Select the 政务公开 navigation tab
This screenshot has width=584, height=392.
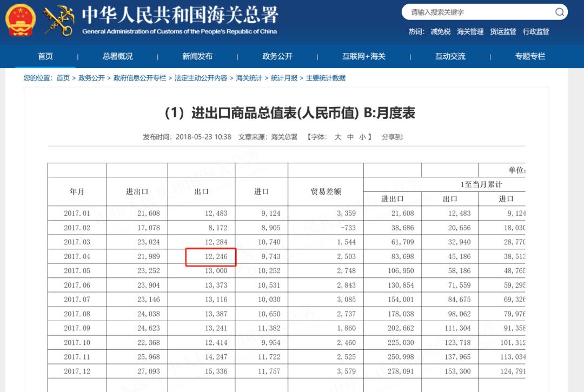(276, 56)
